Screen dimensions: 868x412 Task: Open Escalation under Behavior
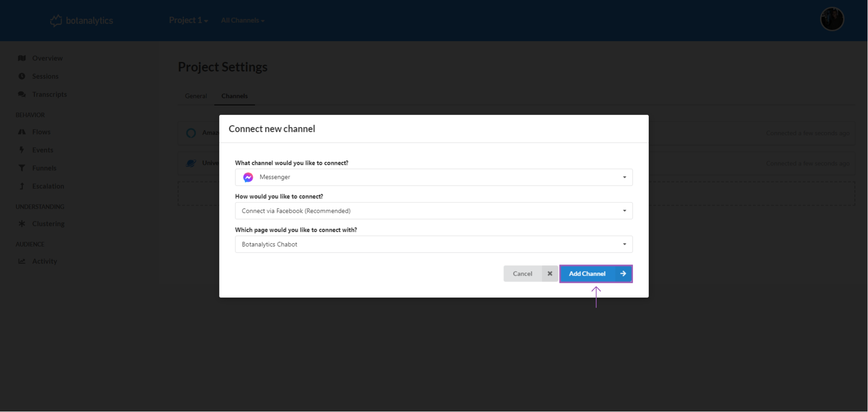[48, 186]
